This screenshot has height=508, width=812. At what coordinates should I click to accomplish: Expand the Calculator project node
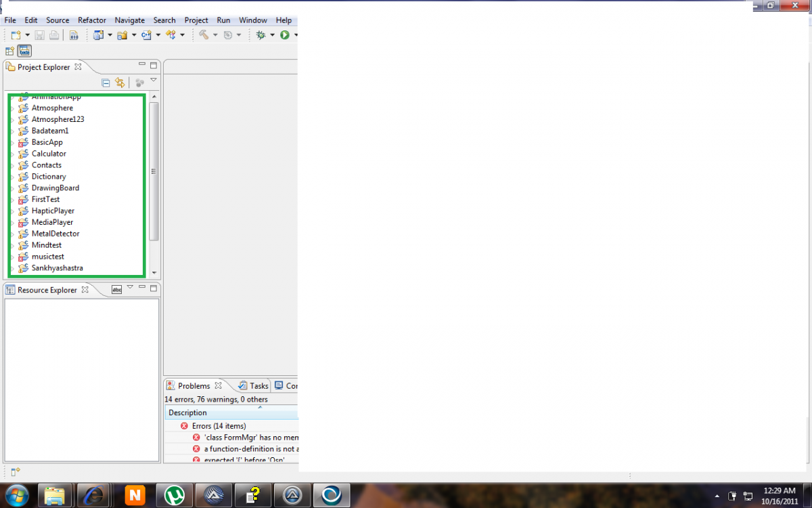click(12, 154)
